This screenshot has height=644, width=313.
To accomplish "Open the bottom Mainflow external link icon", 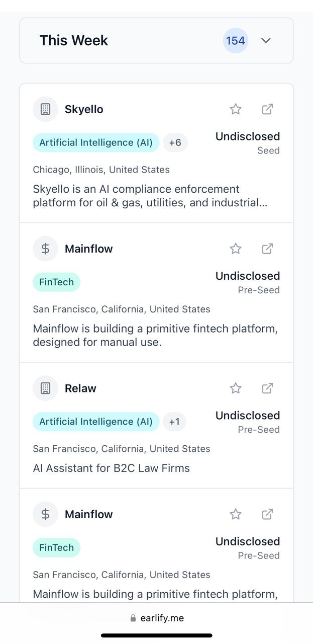I will point(267,514).
